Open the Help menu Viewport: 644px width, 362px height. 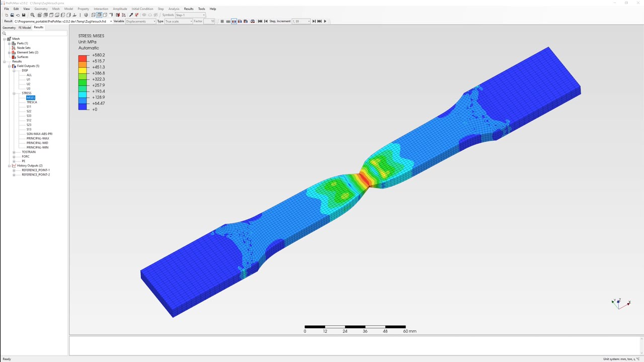pyautogui.click(x=213, y=9)
